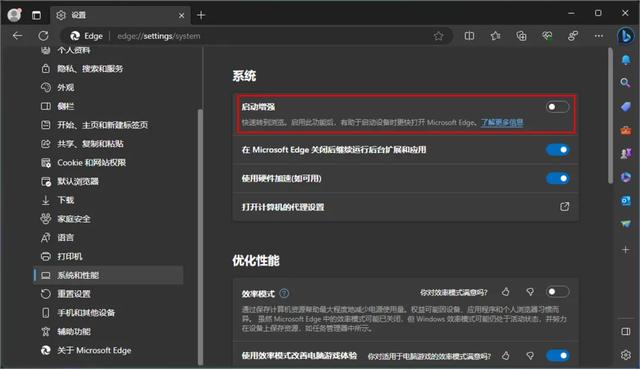Turn off 使用硬件加速 toggle

pyautogui.click(x=557, y=178)
